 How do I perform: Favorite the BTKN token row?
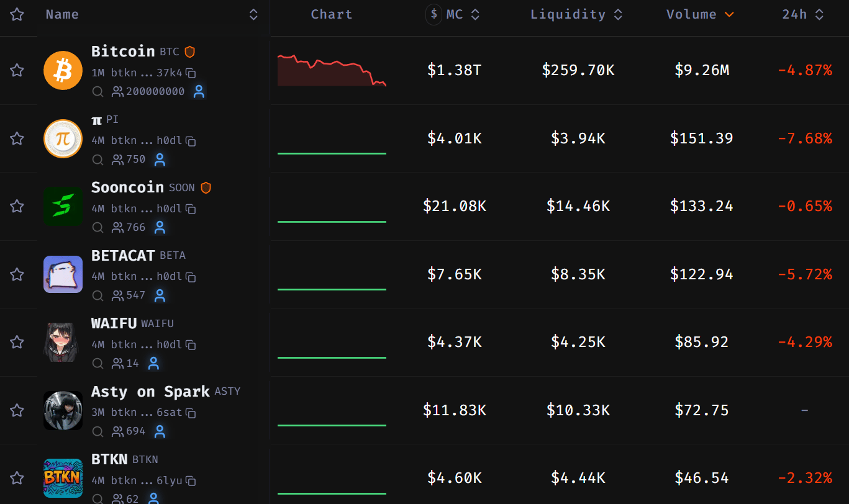[x=17, y=478]
